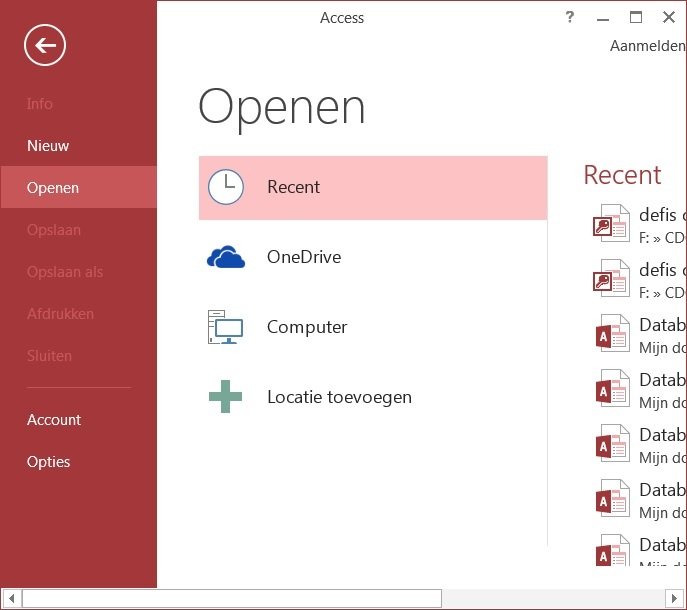This screenshot has width=687, height=610.
Task: Open the Account page
Action: (78, 420)
